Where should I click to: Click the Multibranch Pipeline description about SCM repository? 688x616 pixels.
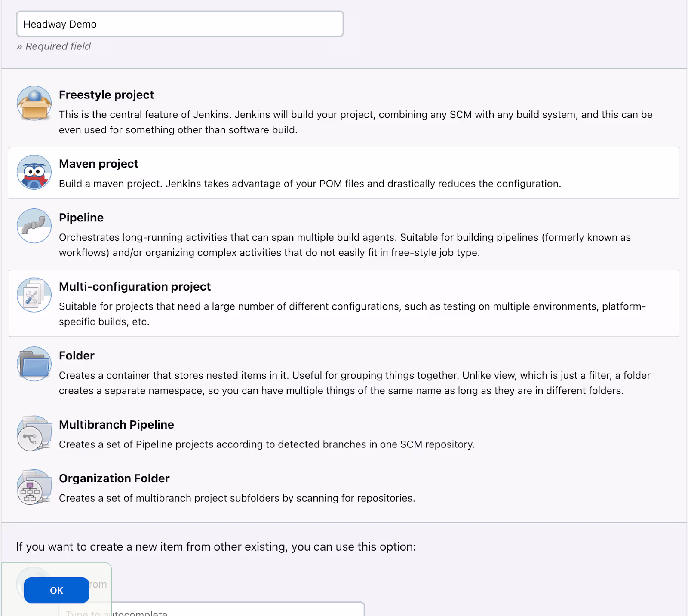pyautogui.click(x=267, y=444)
